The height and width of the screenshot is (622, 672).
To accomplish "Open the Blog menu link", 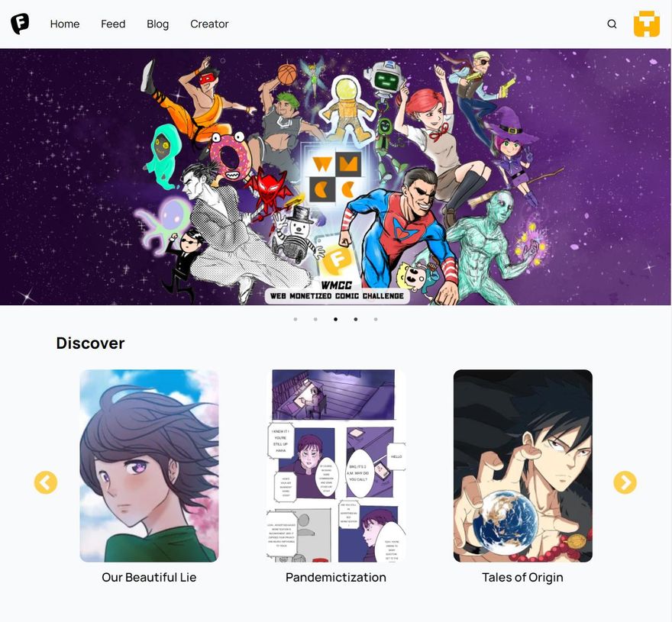I will [x=158, y=24].
